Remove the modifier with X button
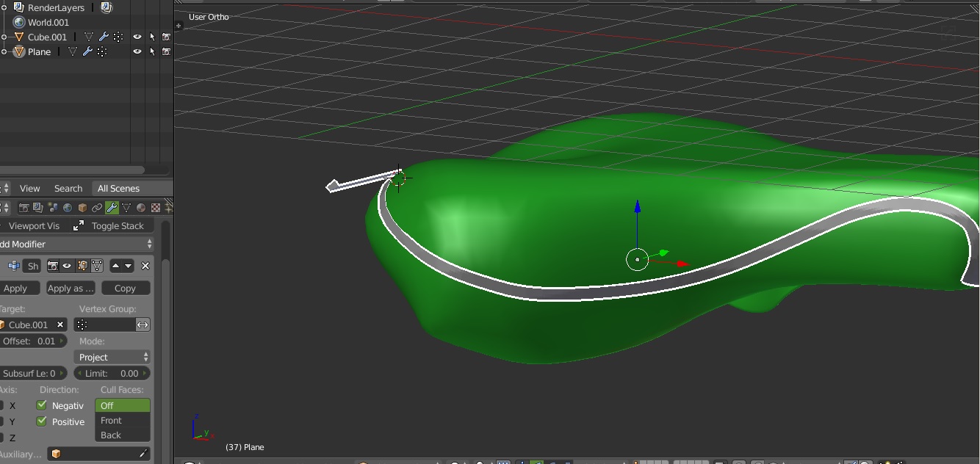980x464 pixels. click(x=145, y=266)
